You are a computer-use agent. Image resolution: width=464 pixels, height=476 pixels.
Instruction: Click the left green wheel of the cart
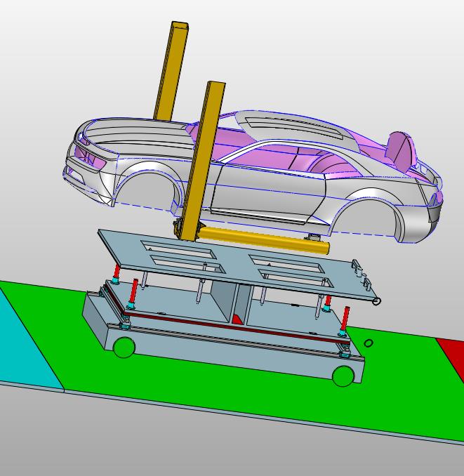(124, 348)
